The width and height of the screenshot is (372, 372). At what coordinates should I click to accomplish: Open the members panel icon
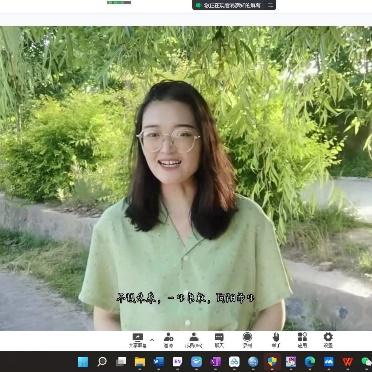click(x=194, y=340)
